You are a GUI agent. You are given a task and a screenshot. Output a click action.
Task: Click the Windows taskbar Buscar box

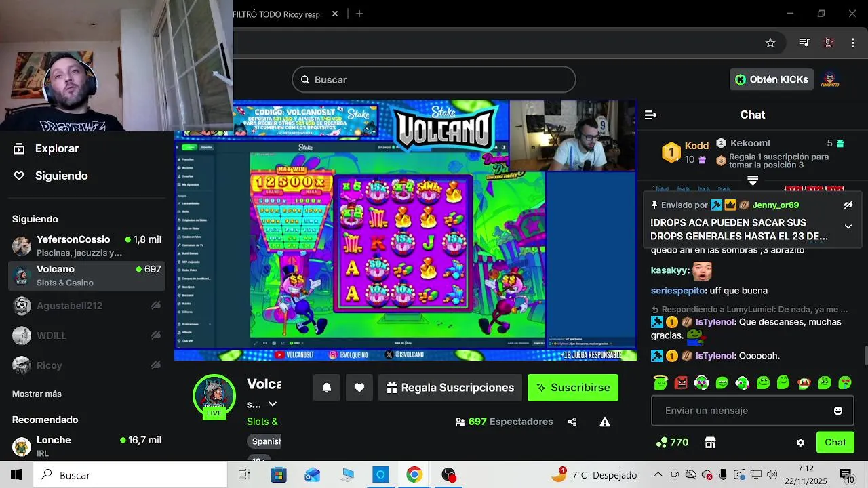point(130,475)
